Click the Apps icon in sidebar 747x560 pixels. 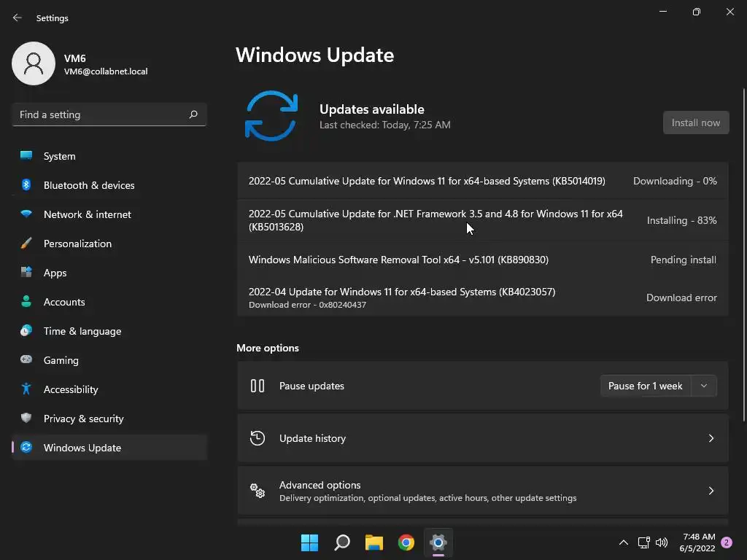[x=26, y=273]
